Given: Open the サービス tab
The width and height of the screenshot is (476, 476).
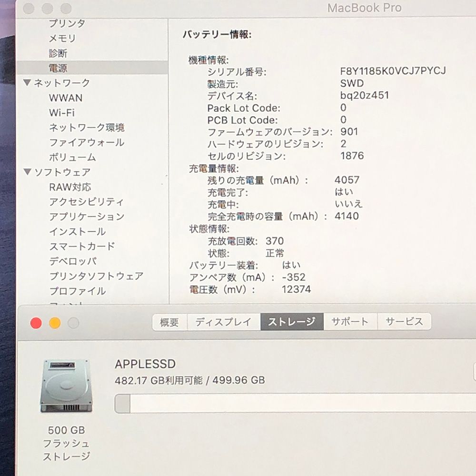Looking at the screenshot, I should pos(404,322).
